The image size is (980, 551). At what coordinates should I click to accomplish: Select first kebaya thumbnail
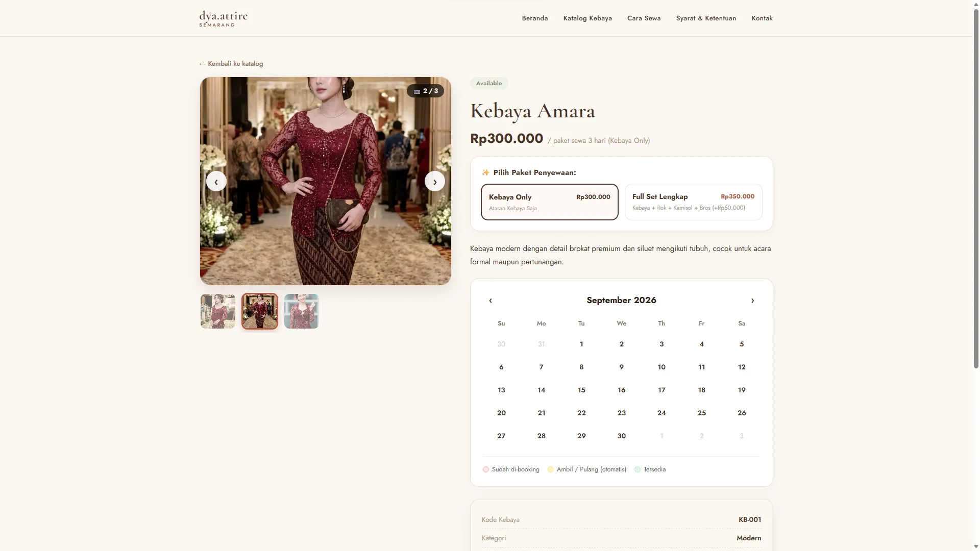(218, 311)
